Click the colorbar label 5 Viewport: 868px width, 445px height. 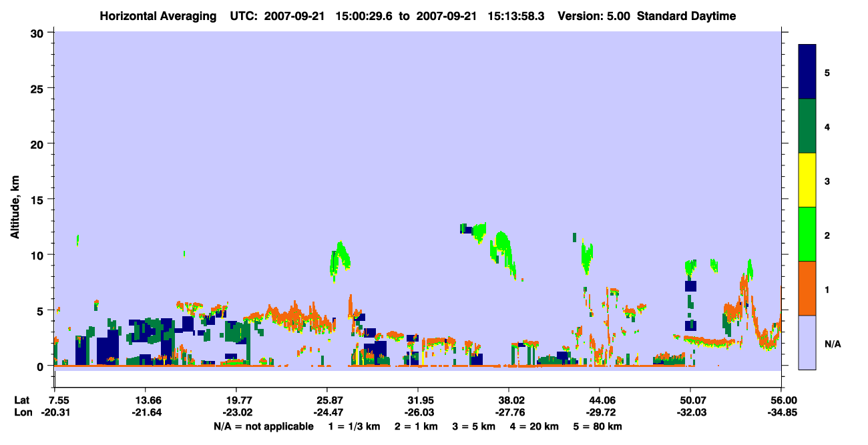(827, 72)
